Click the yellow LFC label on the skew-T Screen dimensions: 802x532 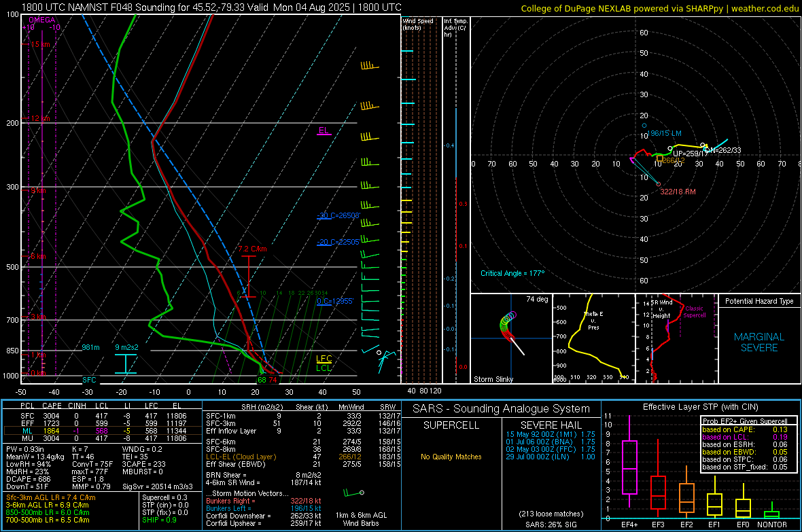324,359
